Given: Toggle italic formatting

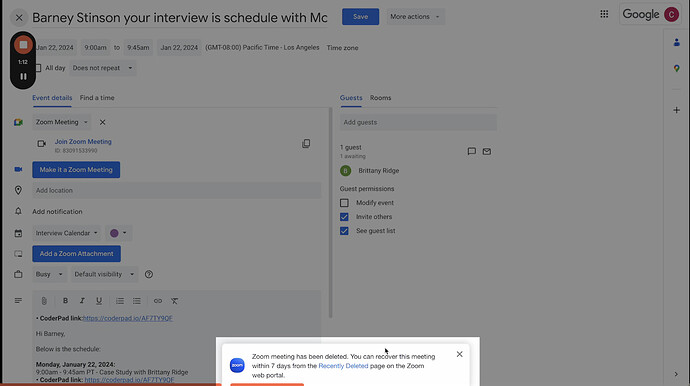Looking at the screenshot, I should click(82, 301).
